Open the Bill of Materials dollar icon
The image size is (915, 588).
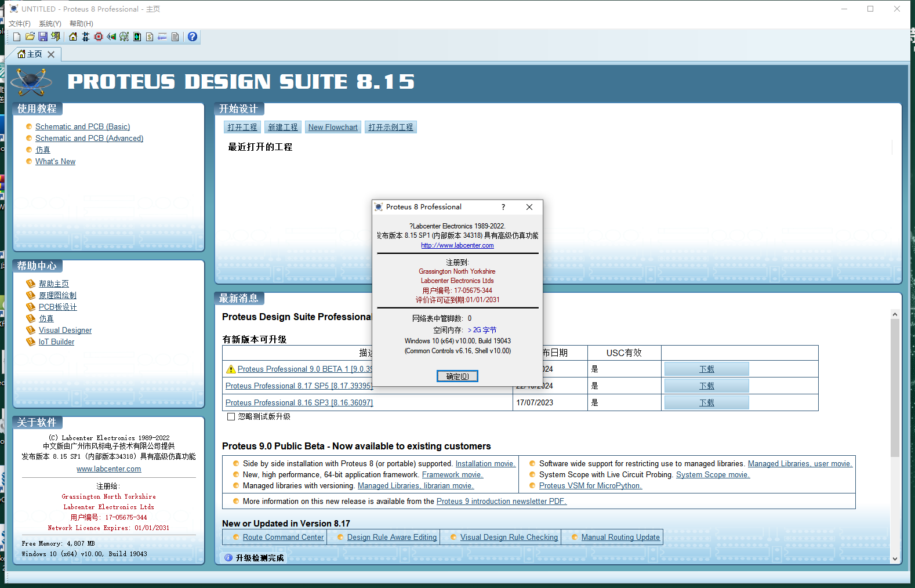coord(150,37)
